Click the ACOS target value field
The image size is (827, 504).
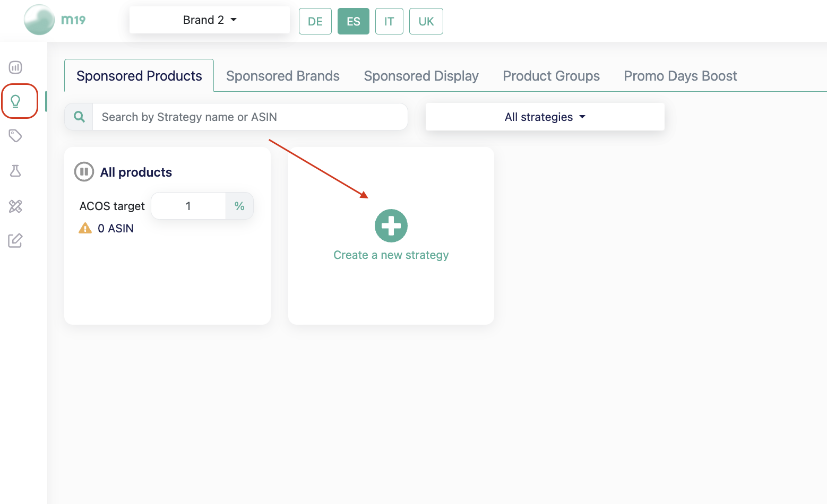(188, 206)
